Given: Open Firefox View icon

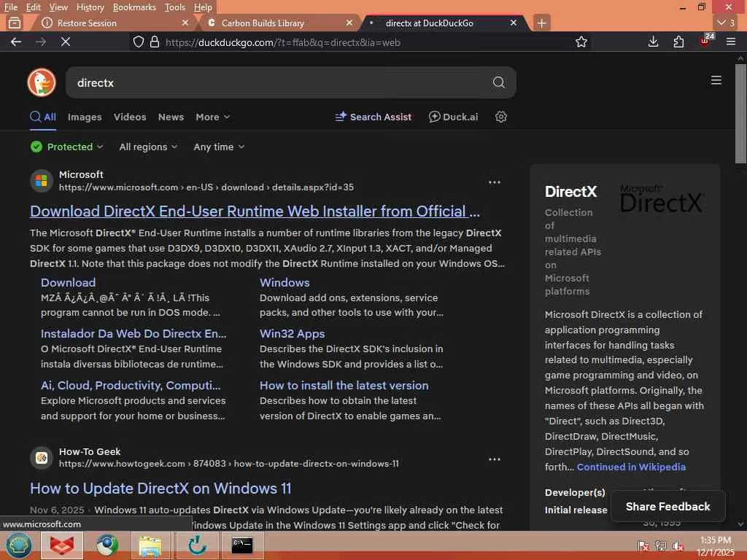Looking at the screenshot, I should (15, 23).
